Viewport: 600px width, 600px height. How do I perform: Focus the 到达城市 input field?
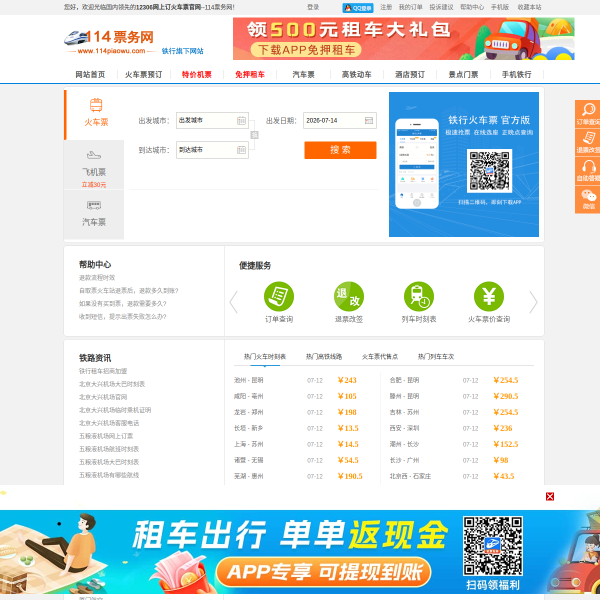(x=212, y=150)
